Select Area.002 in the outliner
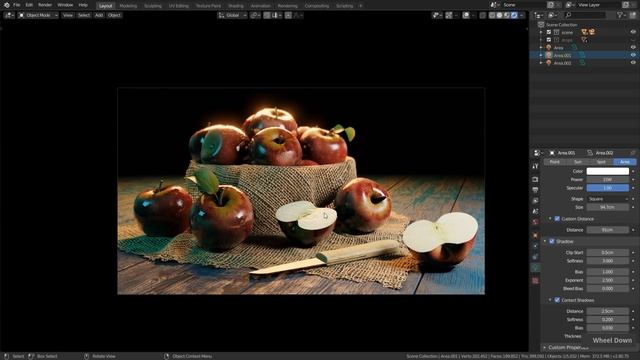The height and width of the screenshot is (360, 640). 562,63
